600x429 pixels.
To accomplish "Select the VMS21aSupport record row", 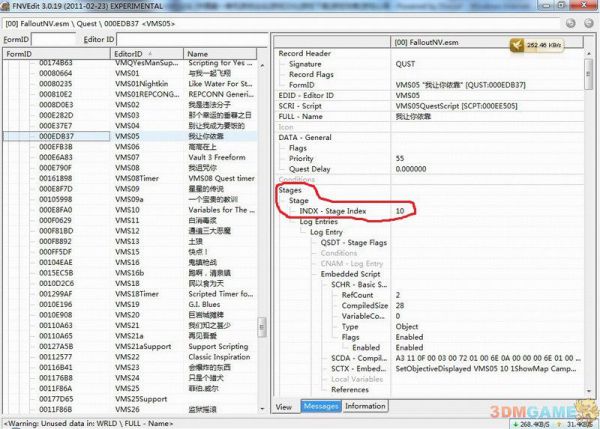I will pyautogui.click(x=130, y=347).
